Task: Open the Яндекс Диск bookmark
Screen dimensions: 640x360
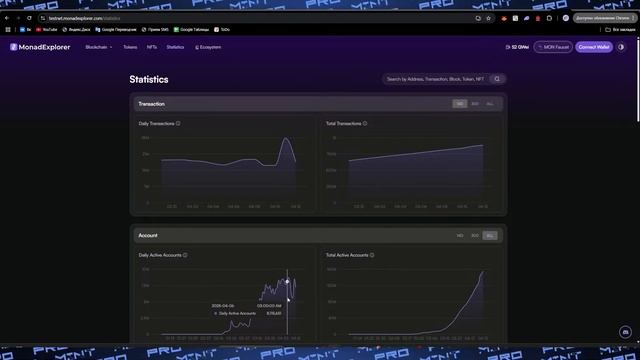Action: coord(76,29)
